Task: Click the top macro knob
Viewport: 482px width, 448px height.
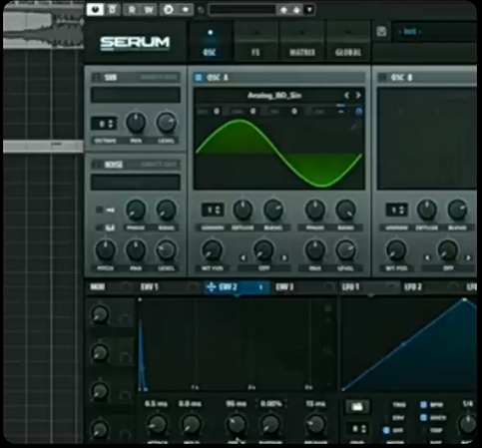Action: 100,314
